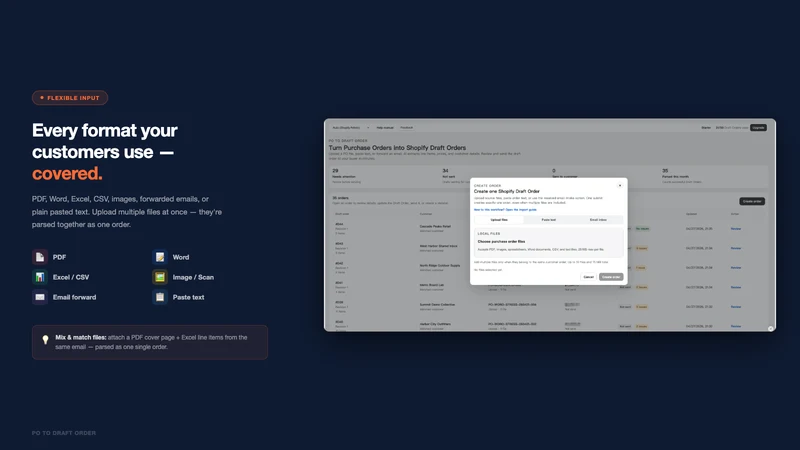800x450 pixels.
Task: Click Review for the West Harbor order
Action: click(x=736, y=248)
